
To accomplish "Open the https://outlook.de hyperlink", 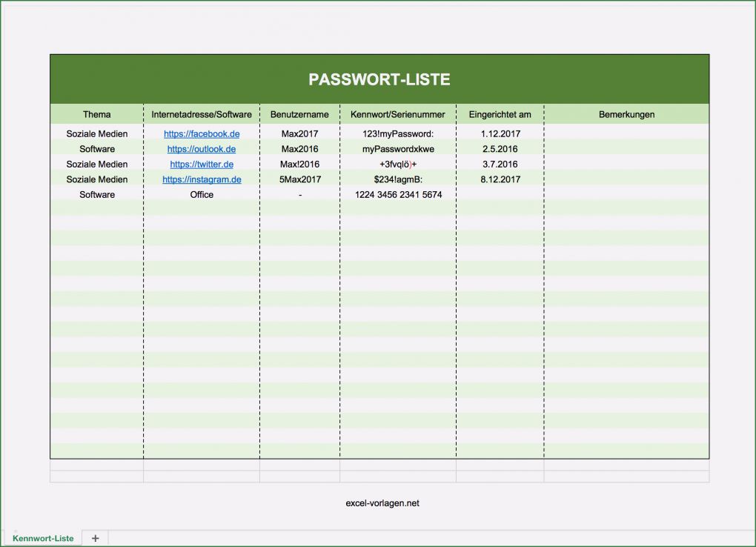I will pos(202,149).
